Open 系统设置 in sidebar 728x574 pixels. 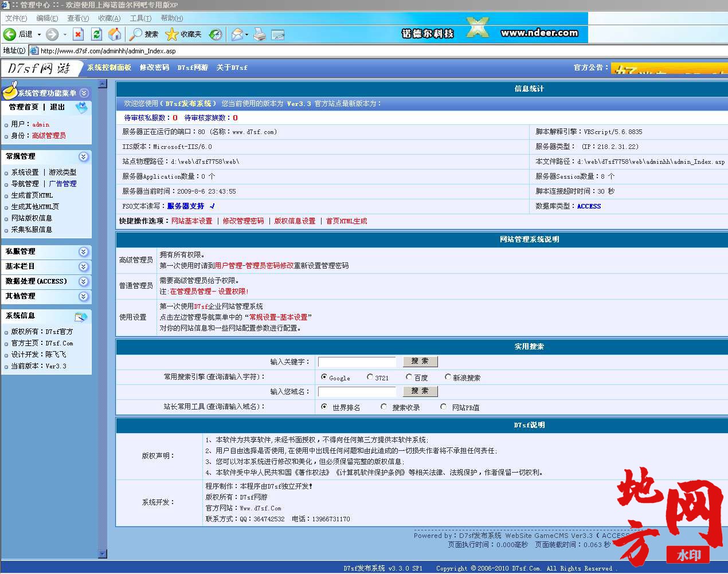tap(25, 172)
